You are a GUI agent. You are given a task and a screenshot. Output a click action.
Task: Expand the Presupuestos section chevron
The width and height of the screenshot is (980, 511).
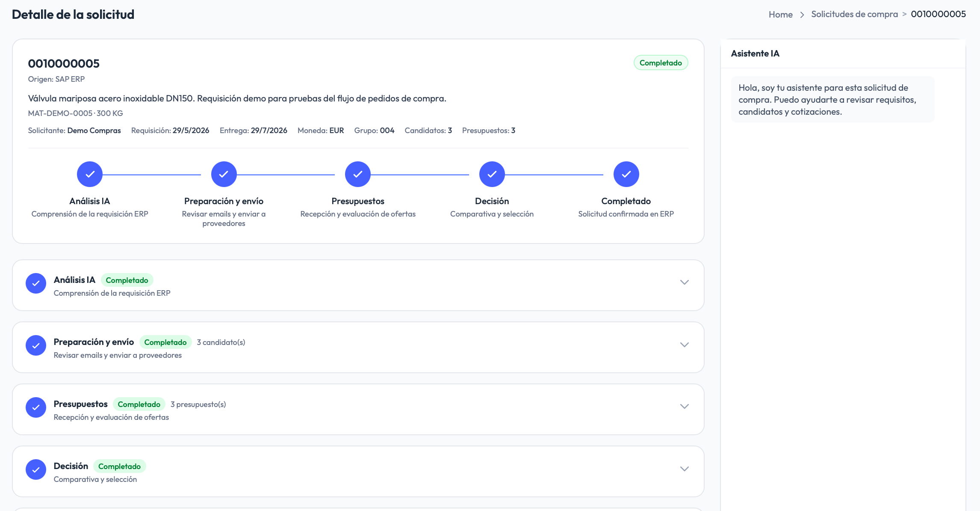(685, 407)
